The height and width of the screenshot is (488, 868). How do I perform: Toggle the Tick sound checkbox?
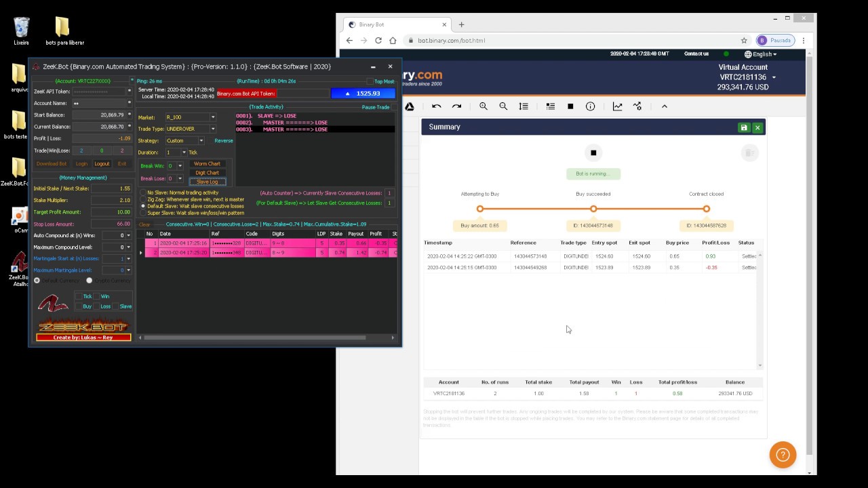tap(78, 296)
